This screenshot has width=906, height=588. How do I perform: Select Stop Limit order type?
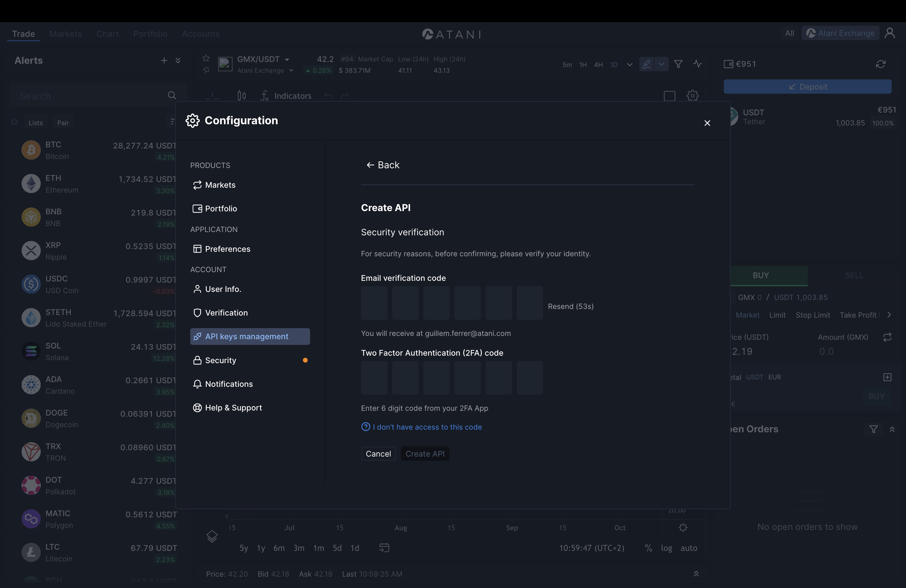(x=813, y=315)
